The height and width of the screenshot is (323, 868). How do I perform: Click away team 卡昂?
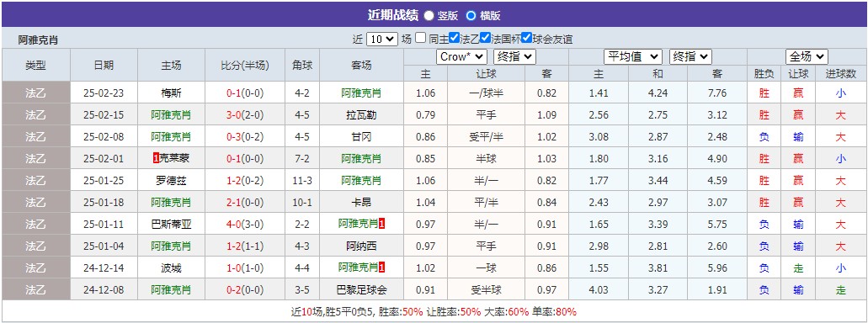click(361, 203)
